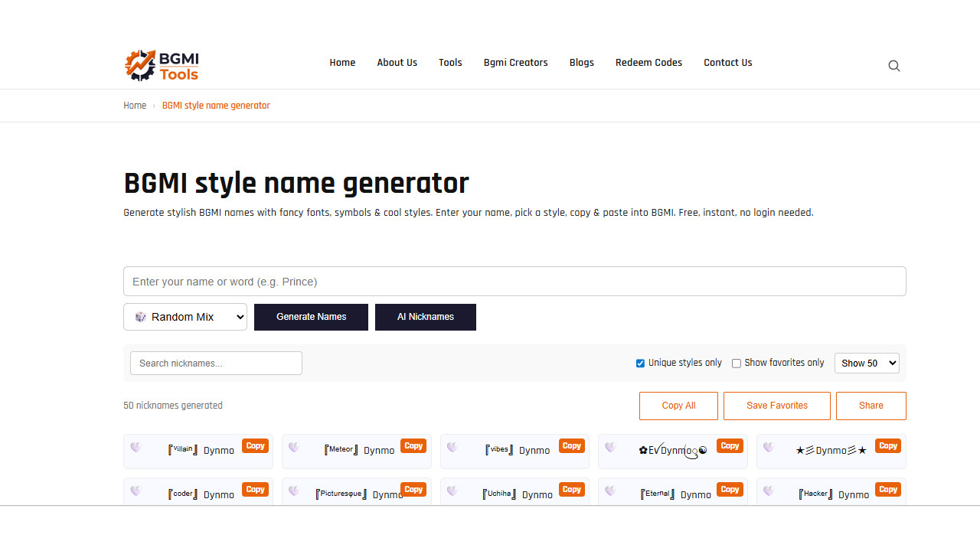Select the ★彡Dynmo彡★ nickname text
This screenshot has height=551, width=980.
831,450
